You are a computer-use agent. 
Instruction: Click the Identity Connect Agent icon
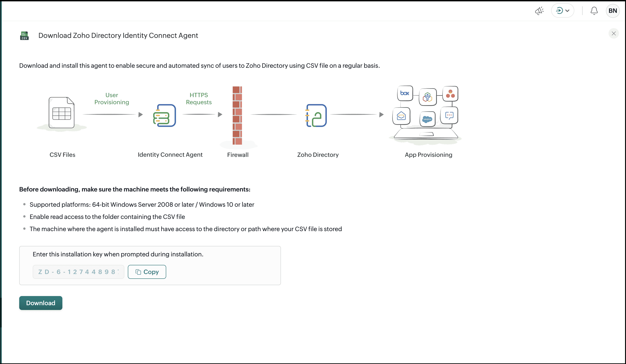point(164,115)
